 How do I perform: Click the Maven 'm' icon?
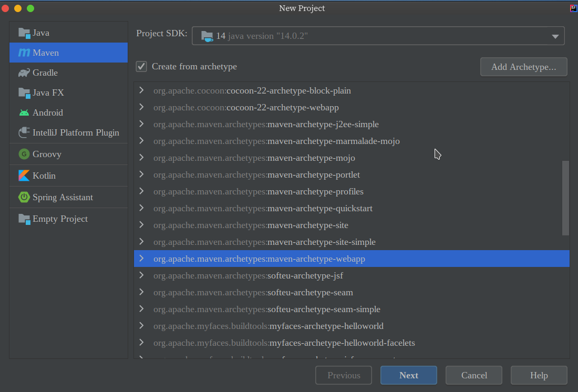click(24, 53)
